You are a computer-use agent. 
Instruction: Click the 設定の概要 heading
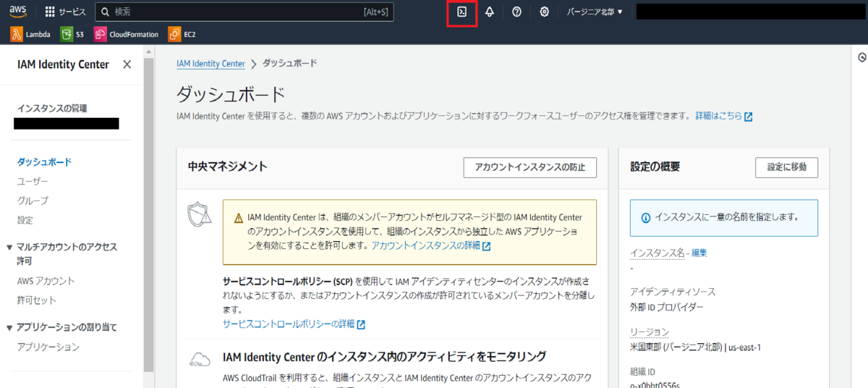tap(655, 166)
